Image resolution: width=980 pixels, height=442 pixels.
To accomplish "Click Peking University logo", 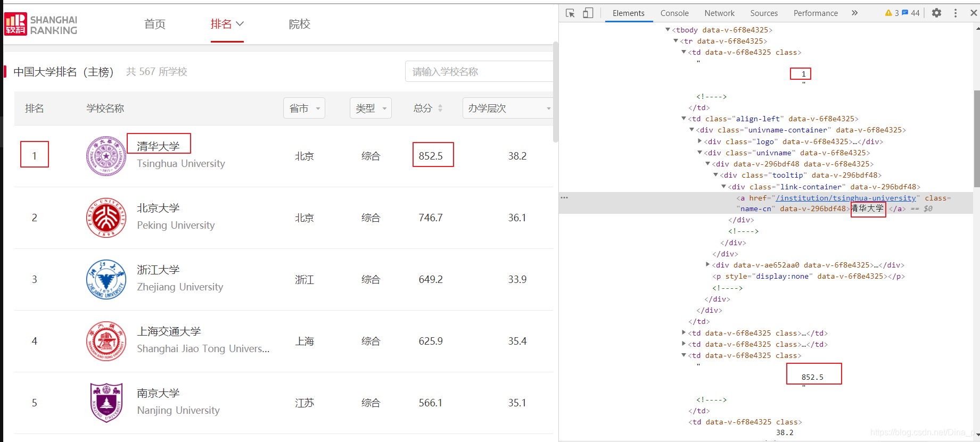I will click(x=106, y=218).
